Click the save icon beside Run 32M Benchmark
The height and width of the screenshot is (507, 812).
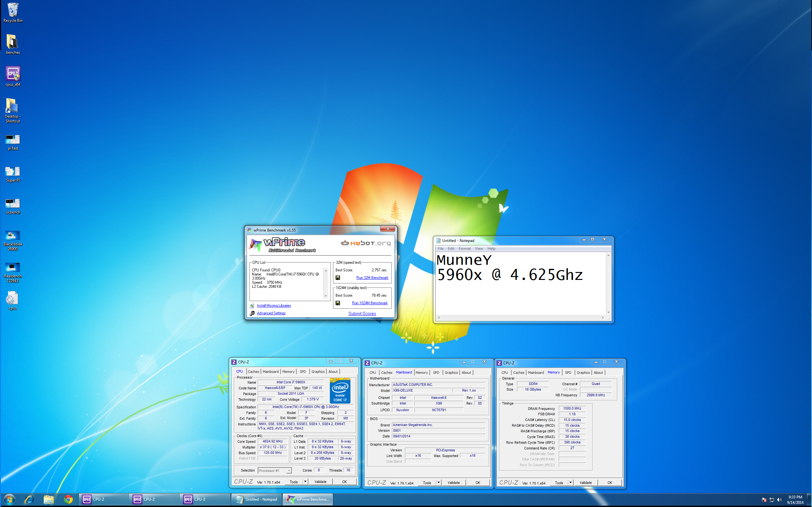[x=338, y=278]
